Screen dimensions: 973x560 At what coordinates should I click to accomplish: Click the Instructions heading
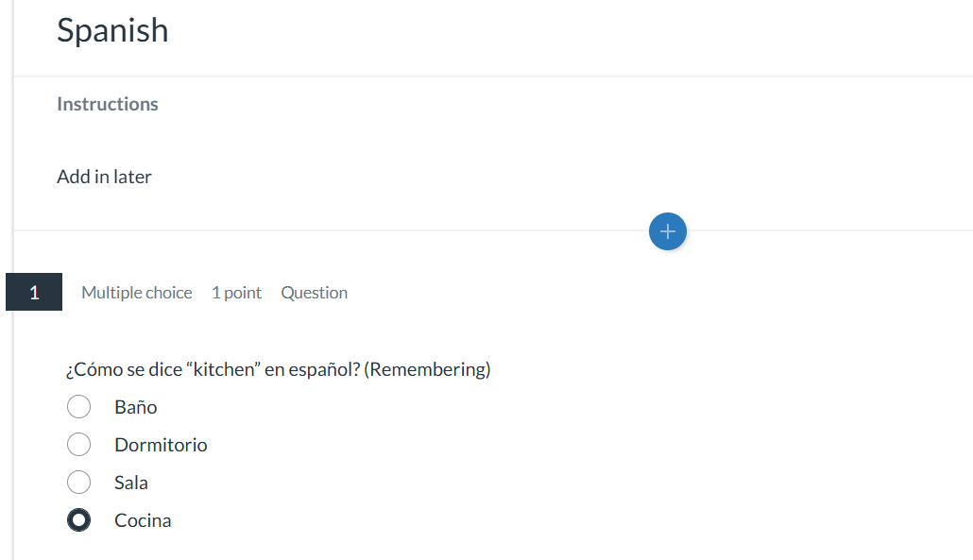[107, 104]
